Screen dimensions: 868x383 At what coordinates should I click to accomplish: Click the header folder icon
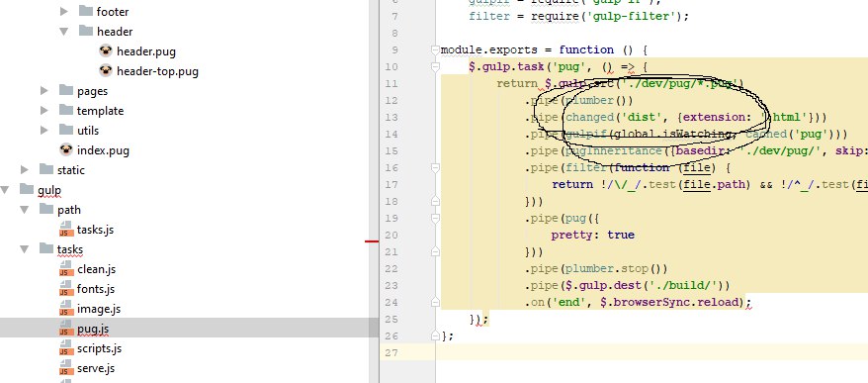86,31
